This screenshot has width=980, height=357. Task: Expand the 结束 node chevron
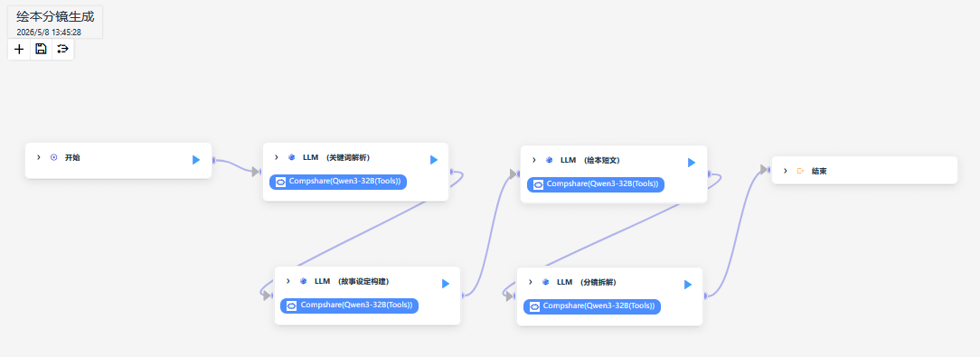click(786, 171)
